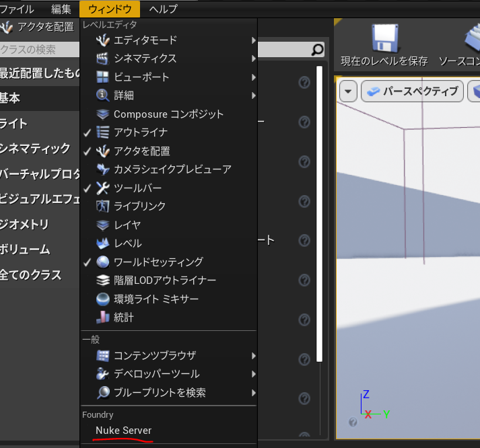This screenshot has height=448, width=480.
Task: Select the ボリューム category
Action: pos(40,250)
